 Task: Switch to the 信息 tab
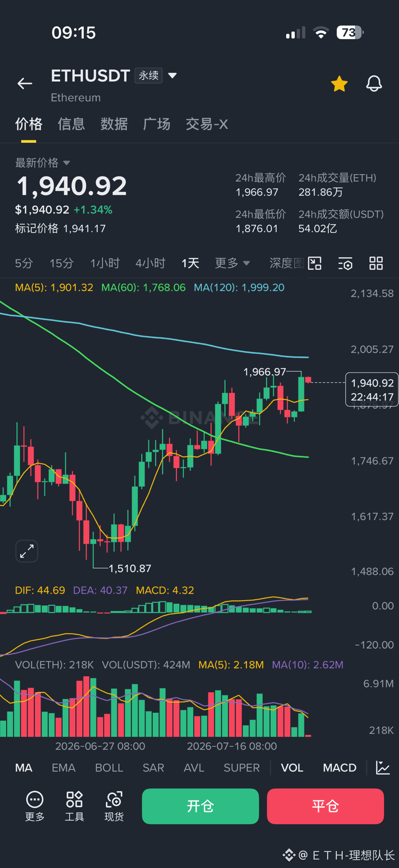[71, 124]
